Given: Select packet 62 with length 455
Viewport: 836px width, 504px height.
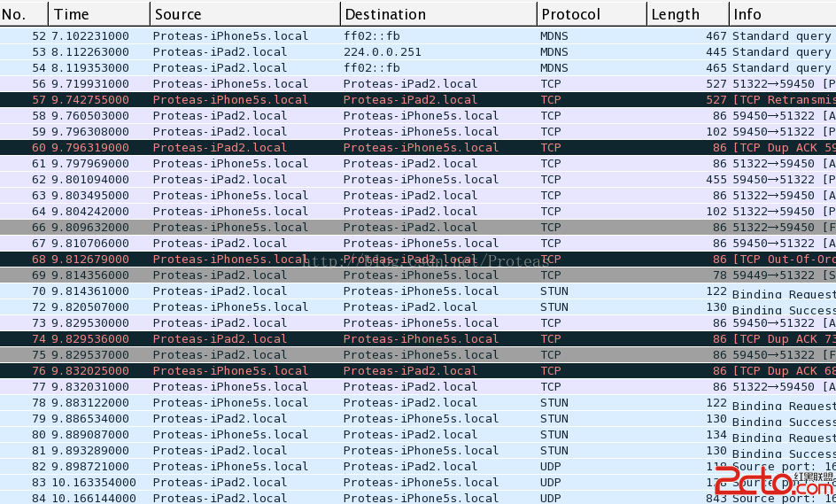Looking at the screenshot, I should pyautogui.click(x=354, y=180).
